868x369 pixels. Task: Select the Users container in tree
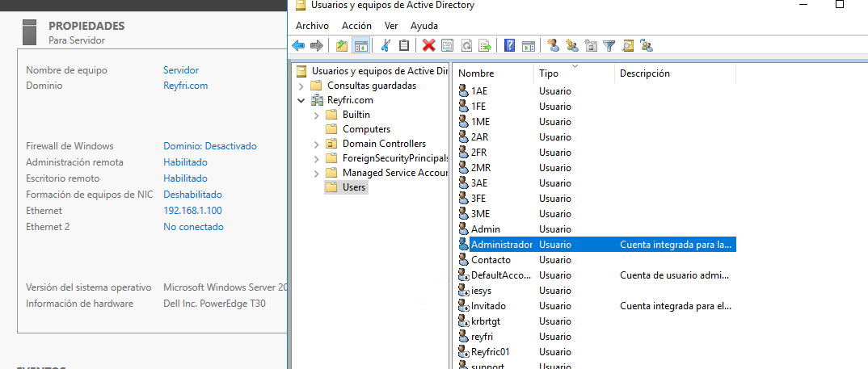[354, 187]
